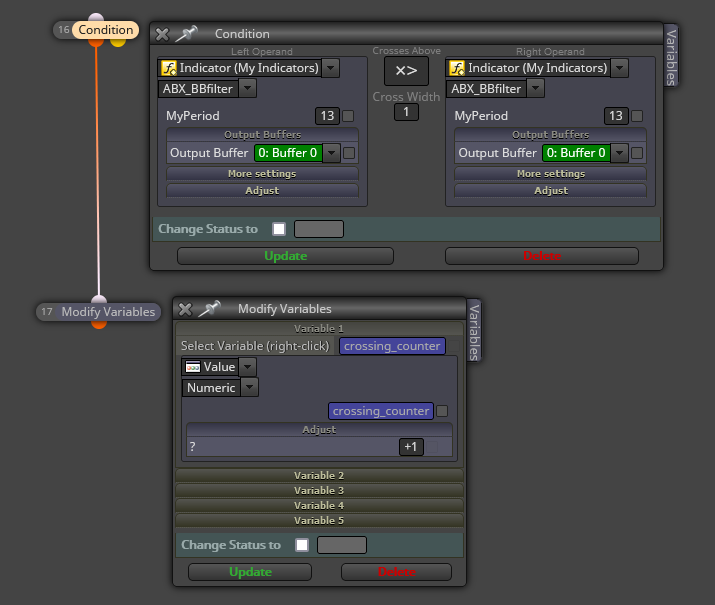Click the orange output connector under Condition node
The width and height of the screenshot is (715, 605).
[96, 42]
